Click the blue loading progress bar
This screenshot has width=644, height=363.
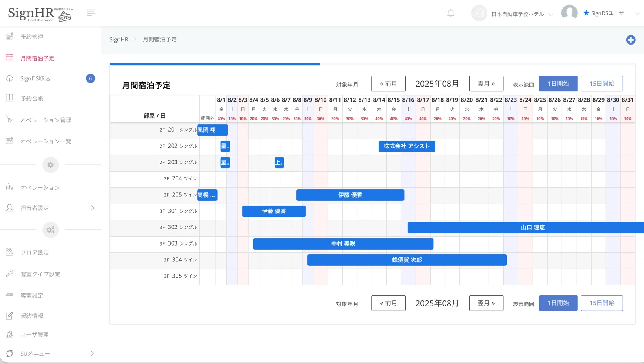215,64
